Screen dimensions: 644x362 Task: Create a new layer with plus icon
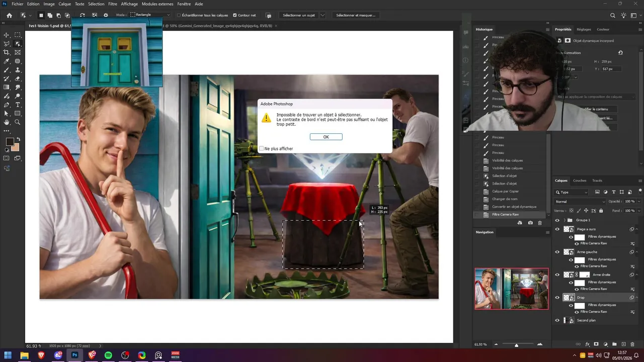[x=623, y=344]
